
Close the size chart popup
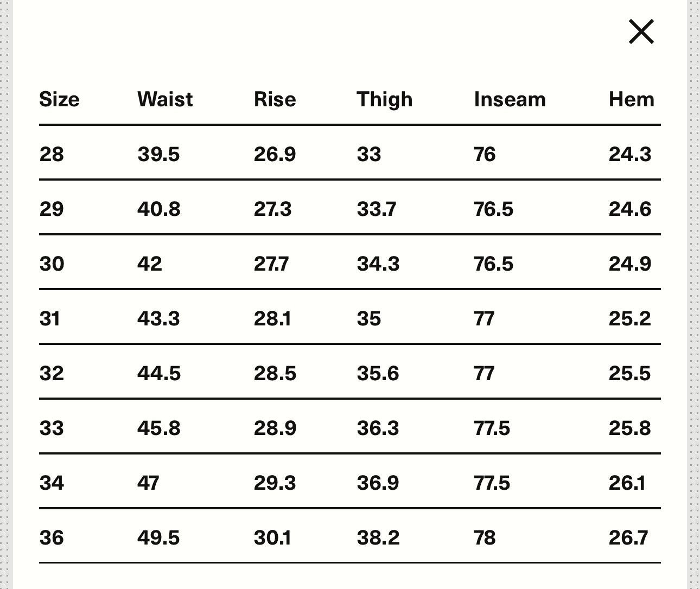click(x=641, y=31)
